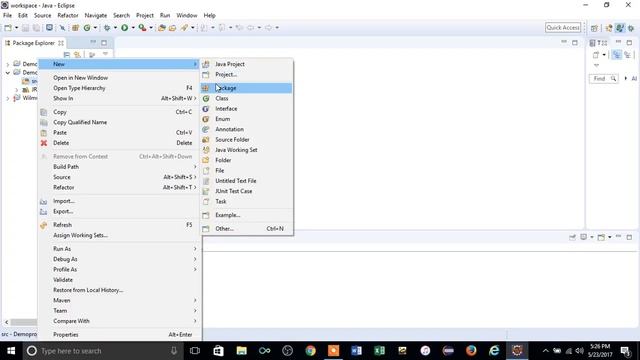640x360 pixels.
Task: Expand the Wilm project tree node
Action: (x=7, y=98)
